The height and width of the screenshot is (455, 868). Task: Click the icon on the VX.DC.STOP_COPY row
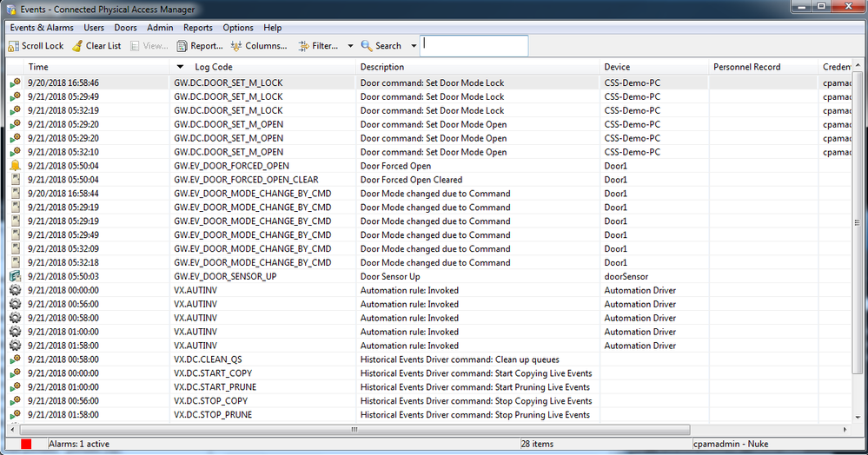(15, 401)
